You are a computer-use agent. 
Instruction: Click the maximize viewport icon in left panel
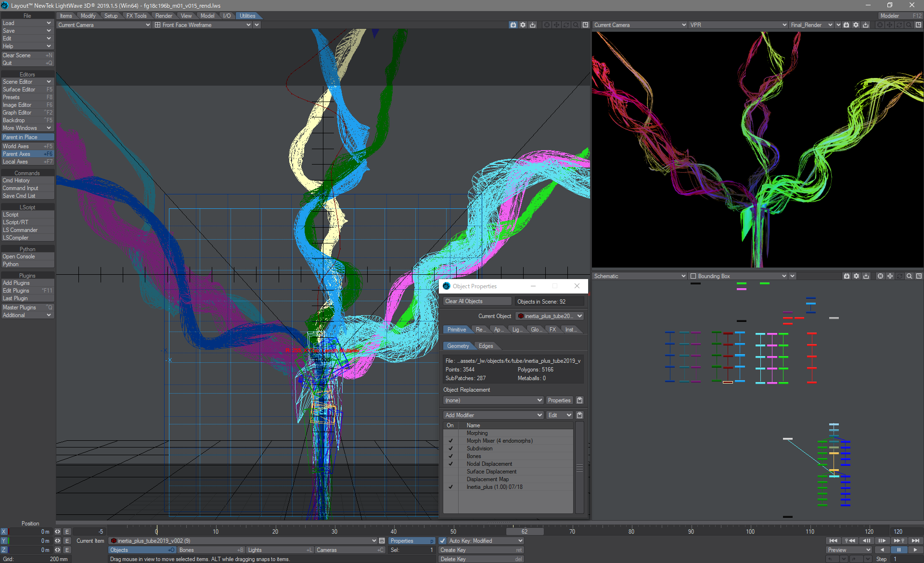584,25
